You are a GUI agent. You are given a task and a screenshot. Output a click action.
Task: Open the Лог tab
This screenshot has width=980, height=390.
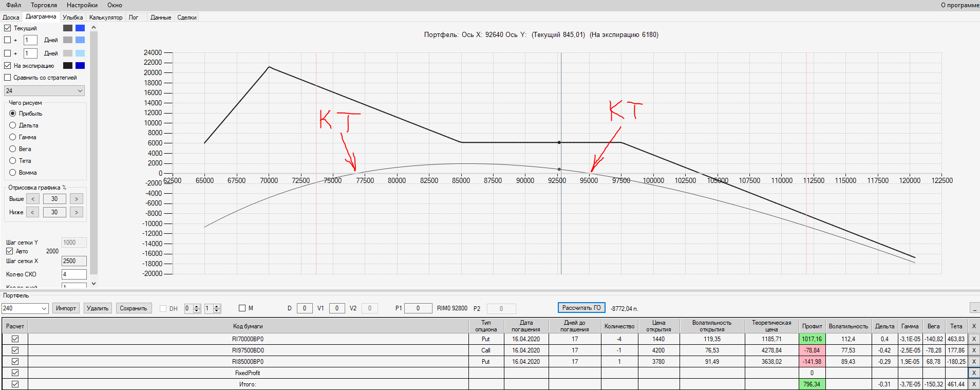click(x=134, y=17)
